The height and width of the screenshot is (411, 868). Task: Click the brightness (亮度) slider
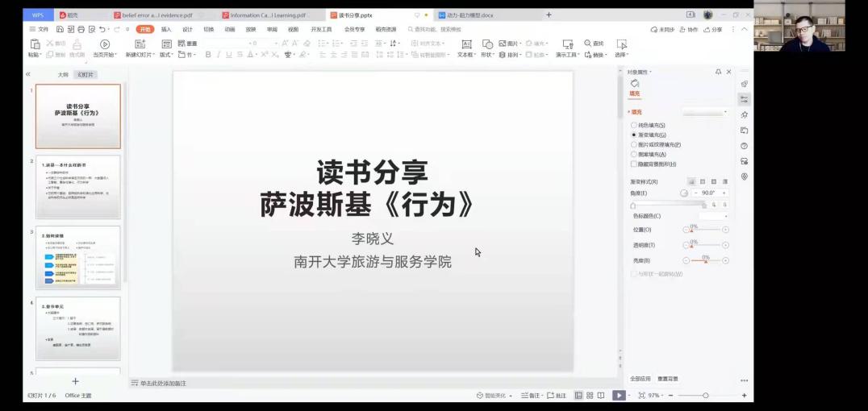click(x=706, y=260)
